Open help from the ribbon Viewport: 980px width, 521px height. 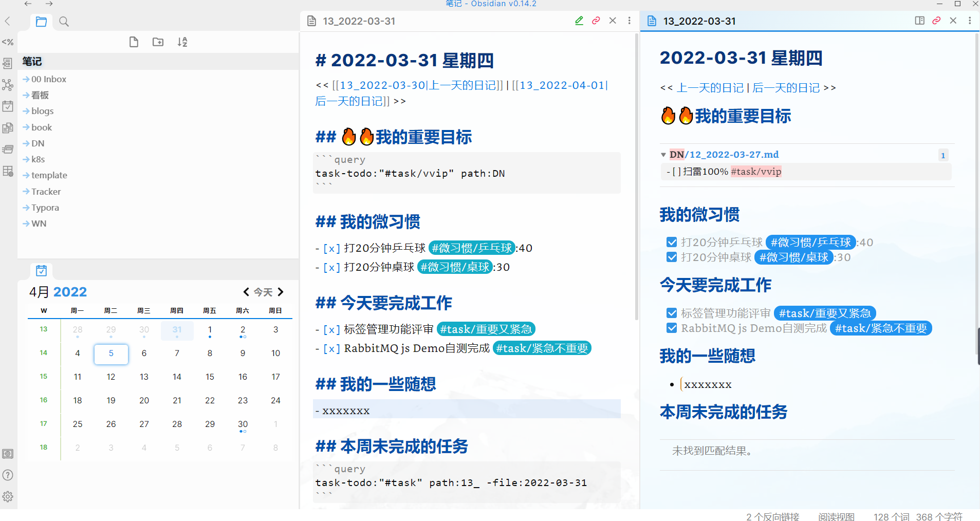[8, 475]
